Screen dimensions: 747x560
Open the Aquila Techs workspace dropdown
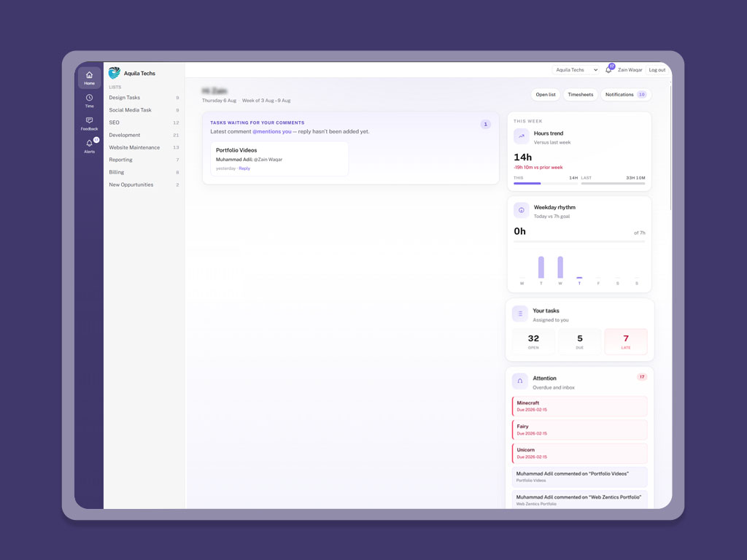(576, 69)
